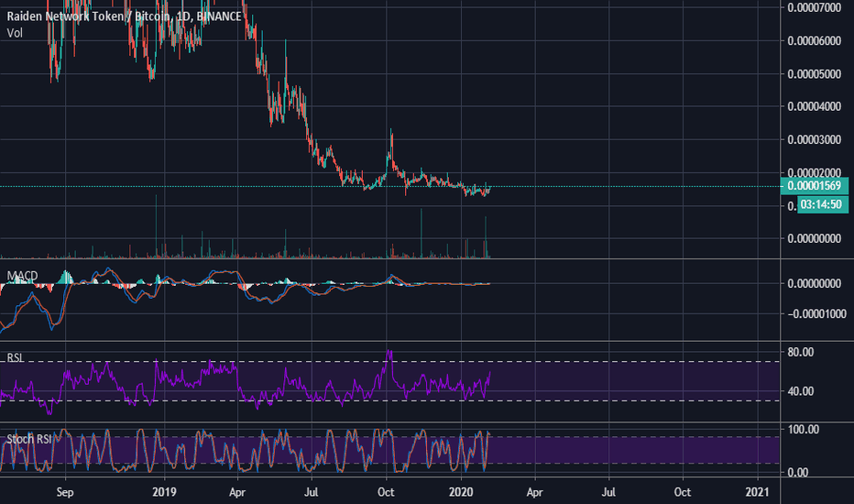Click the tallest volume bar near 2019
854x504 pixels.
point(156,225)
